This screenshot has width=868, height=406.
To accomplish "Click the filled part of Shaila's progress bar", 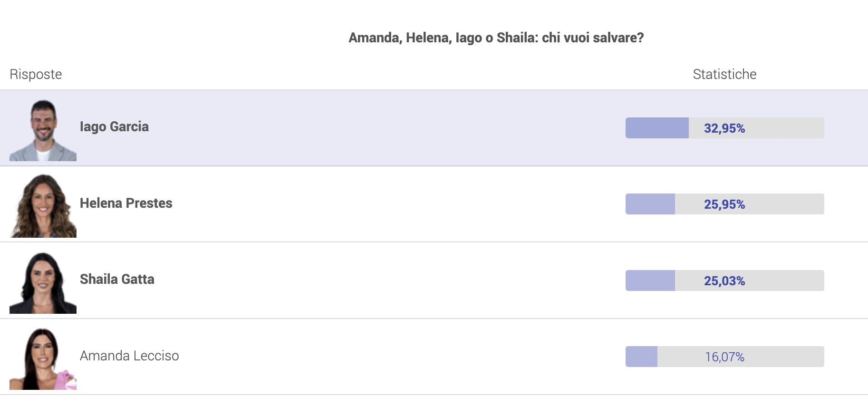I will point(650,280).
